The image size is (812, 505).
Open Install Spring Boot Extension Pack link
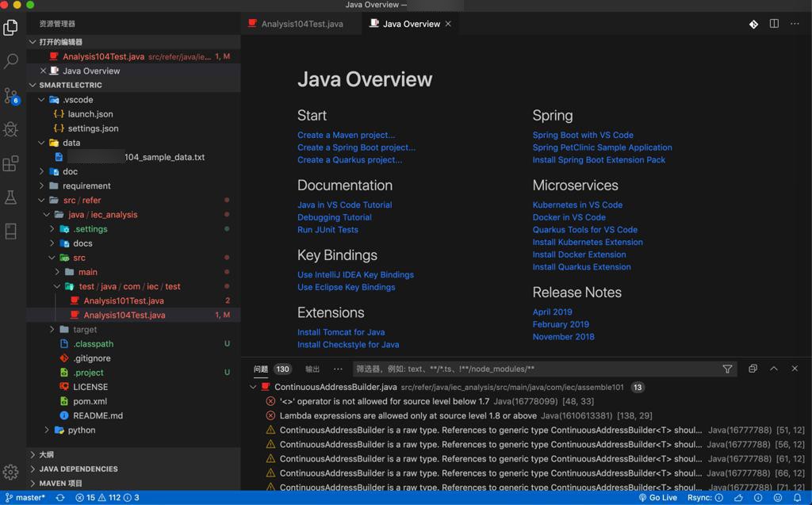pos(599,159)
